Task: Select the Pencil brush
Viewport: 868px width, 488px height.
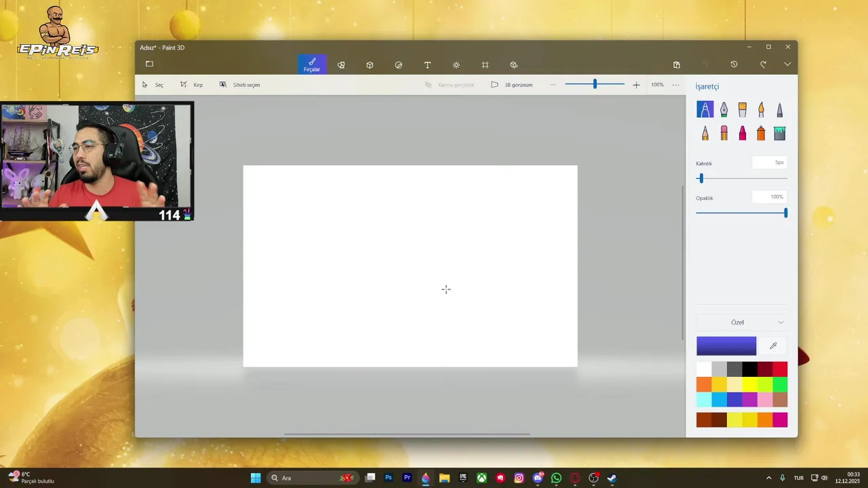Action: 705,134
